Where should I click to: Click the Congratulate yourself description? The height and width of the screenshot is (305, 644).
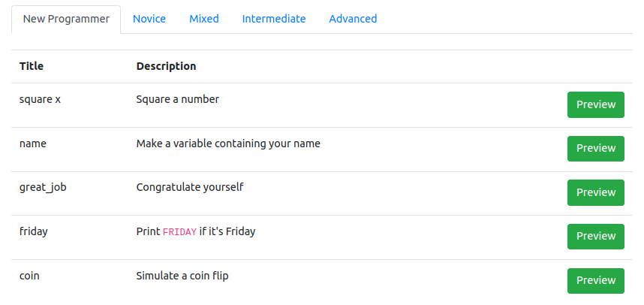point(190,188)
